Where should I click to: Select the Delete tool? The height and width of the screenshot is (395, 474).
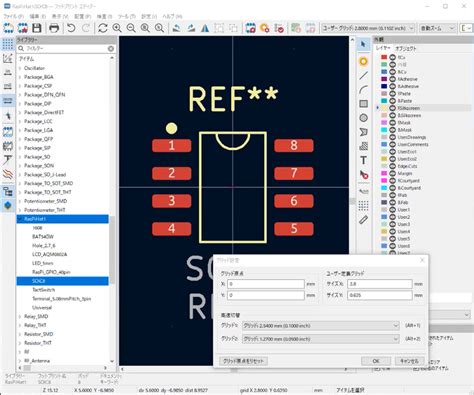363,174
